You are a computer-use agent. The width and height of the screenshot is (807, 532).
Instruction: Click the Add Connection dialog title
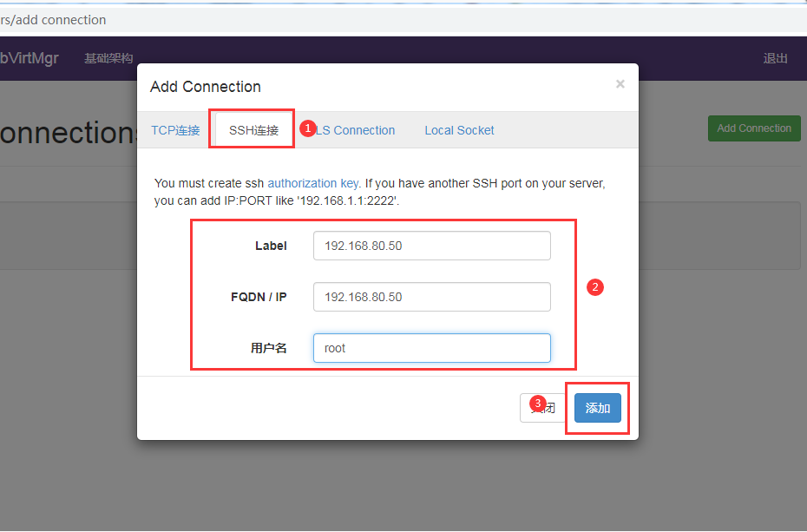tap(206, 87)
